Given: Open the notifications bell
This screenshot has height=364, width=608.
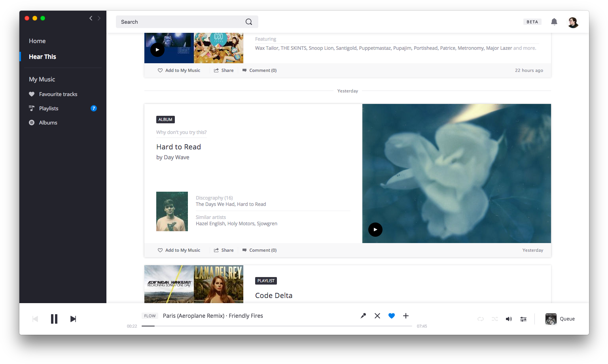Looking at the screenshot, I should (x=554, y=22).
